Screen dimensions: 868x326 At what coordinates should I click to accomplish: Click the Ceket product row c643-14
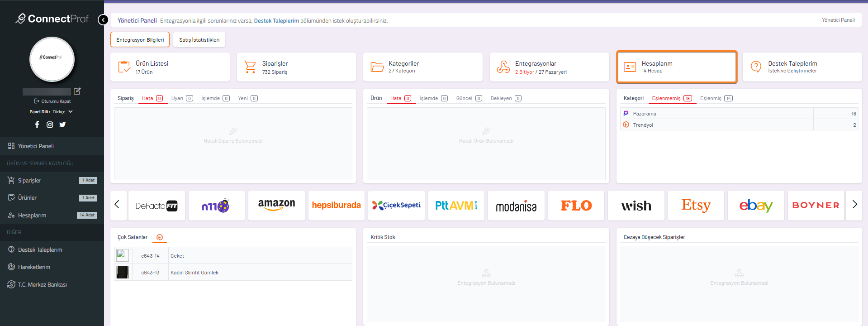tap(233, 256)
